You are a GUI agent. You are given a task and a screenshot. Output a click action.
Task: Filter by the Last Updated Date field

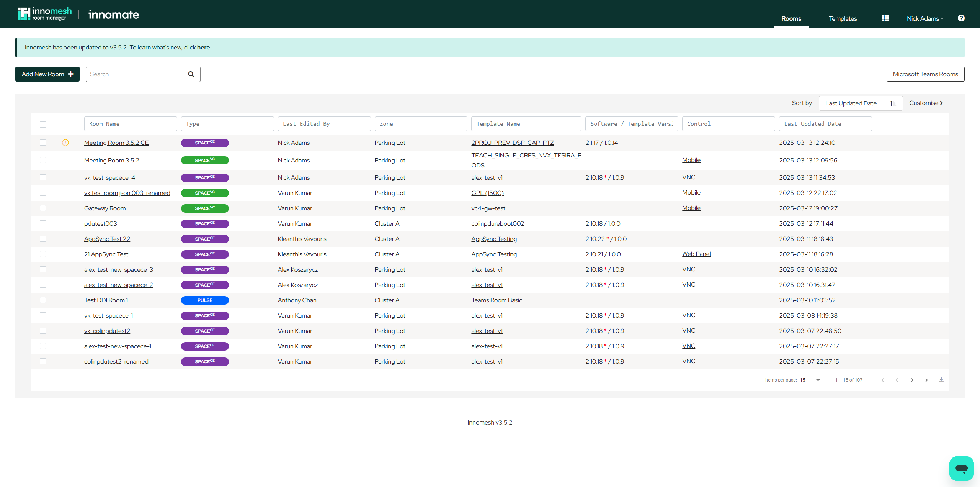click(x=825, y=124)
